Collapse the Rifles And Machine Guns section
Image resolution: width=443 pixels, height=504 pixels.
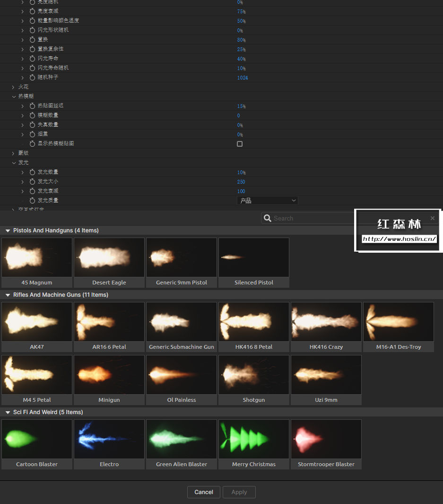click(x=7, y=294)
